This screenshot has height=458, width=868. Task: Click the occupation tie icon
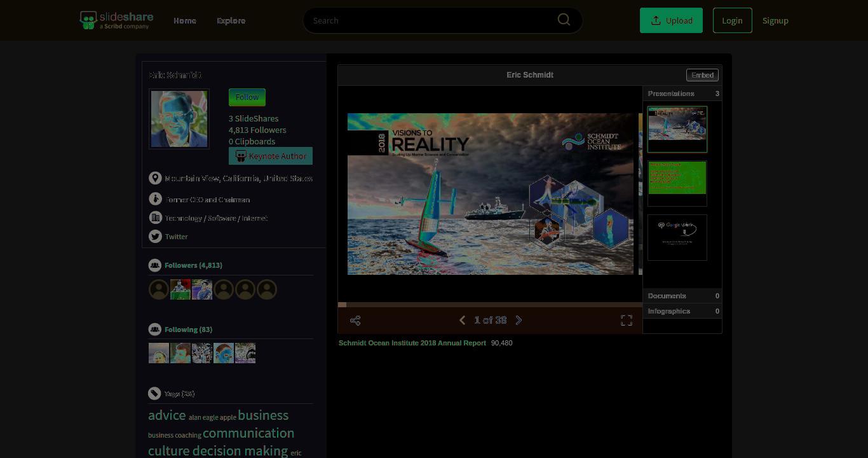(x=155, y=199)
